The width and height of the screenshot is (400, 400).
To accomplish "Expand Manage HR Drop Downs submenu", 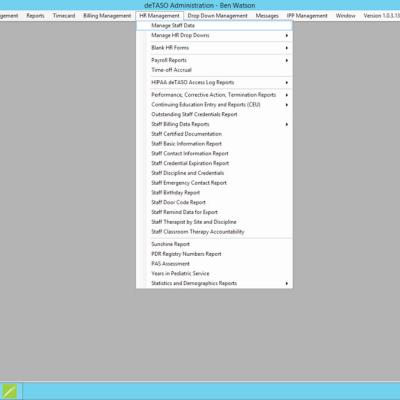I will pyautogui.click(x=214, y=35).
